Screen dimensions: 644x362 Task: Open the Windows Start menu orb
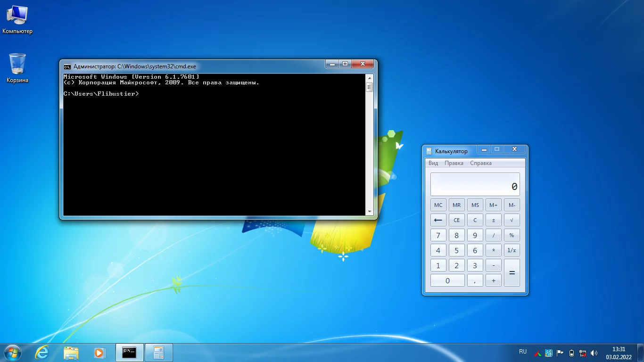pyautogui.click(x=12, y=353)
